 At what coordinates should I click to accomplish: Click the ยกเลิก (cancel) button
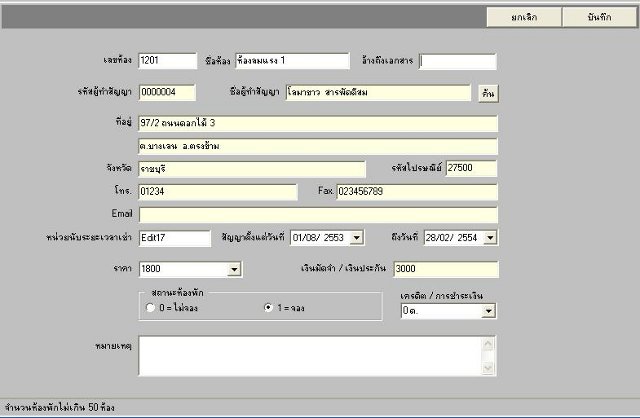(x=524, y=17)
